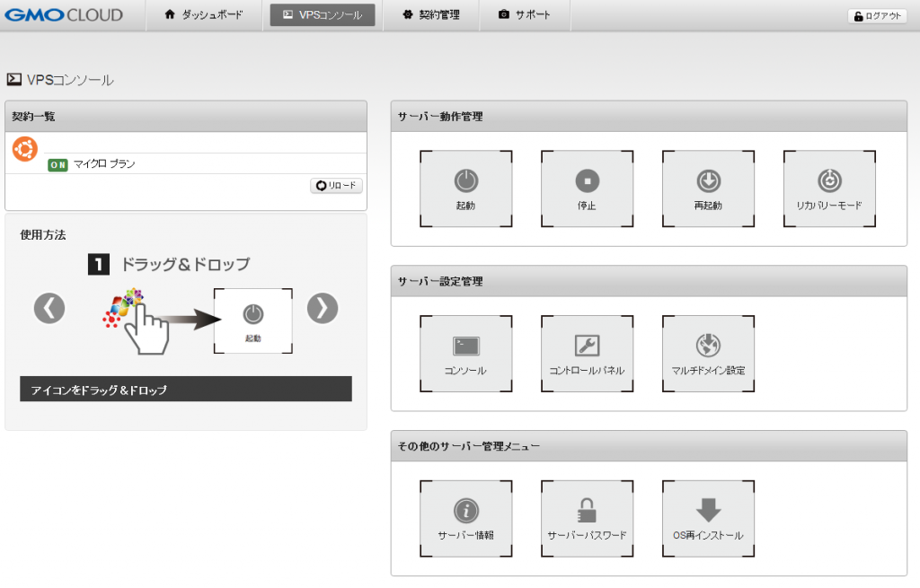The image size is (920, 588).
Task: Open マルチドメイン設定 globe icon
Action: [x=708, y=354]
